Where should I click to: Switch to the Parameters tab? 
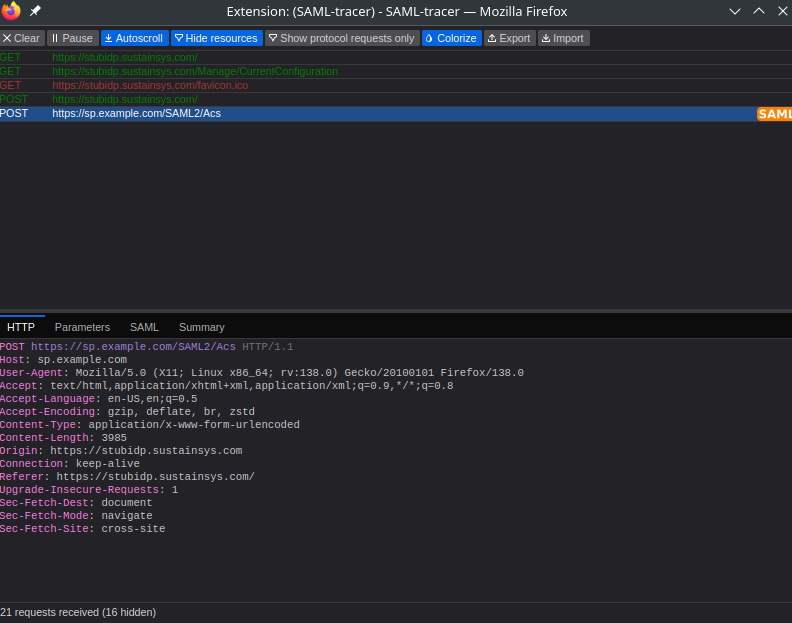tap(82, 327)
